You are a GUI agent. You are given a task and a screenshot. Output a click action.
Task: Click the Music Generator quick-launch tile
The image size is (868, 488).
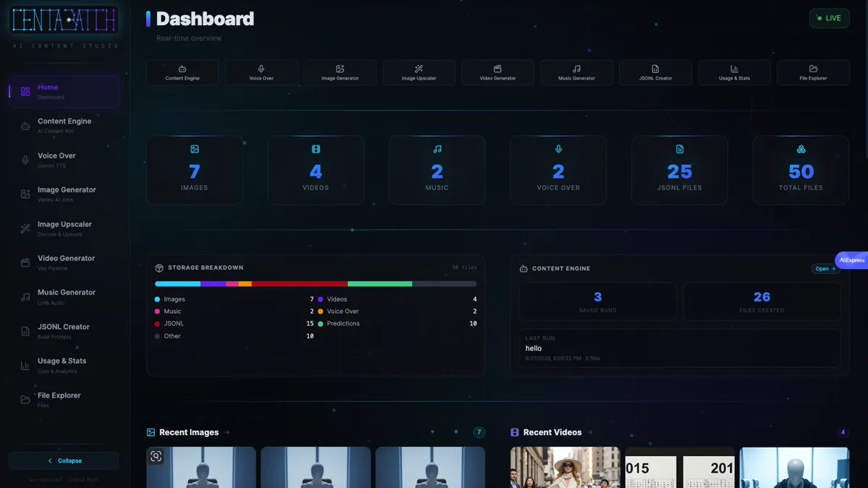576,72
